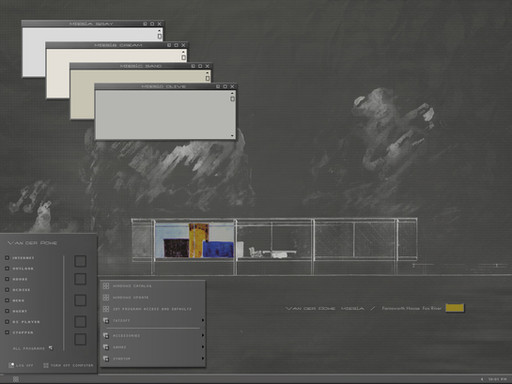Click the Log Off icon
Screen dimensions: 512x384
[x=11, y=365]
